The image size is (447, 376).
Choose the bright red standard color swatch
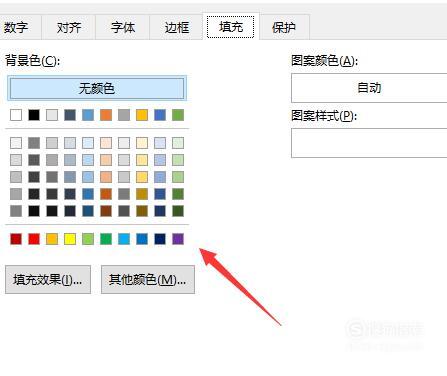[34, 239]
